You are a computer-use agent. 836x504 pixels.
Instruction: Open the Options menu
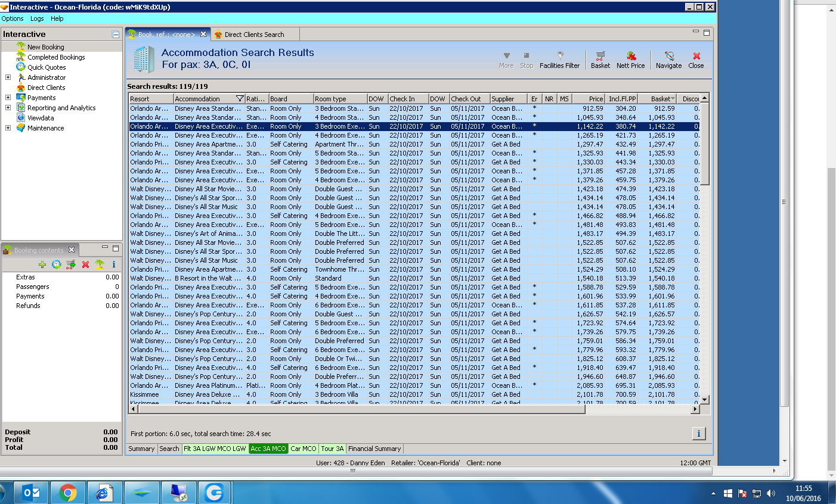tap(13, 18)
